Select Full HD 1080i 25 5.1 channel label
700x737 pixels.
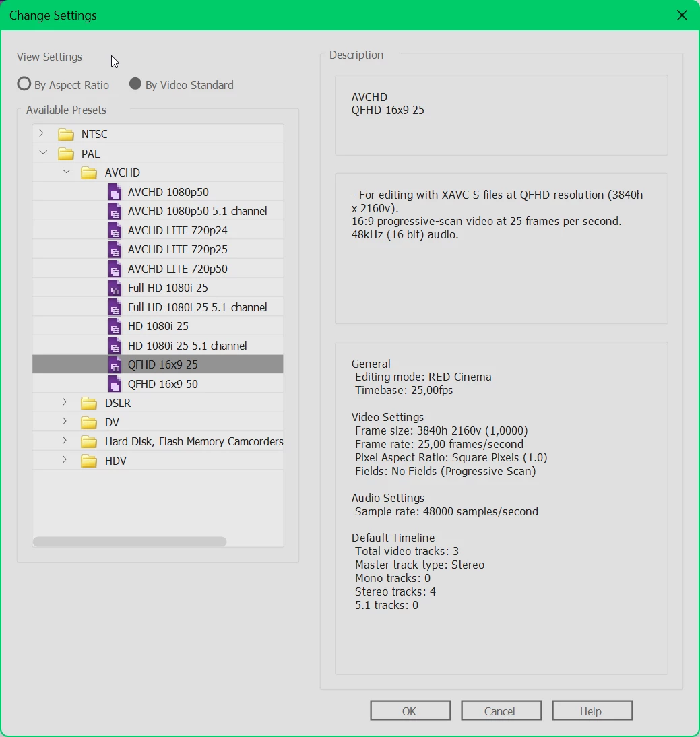point(197,307)
